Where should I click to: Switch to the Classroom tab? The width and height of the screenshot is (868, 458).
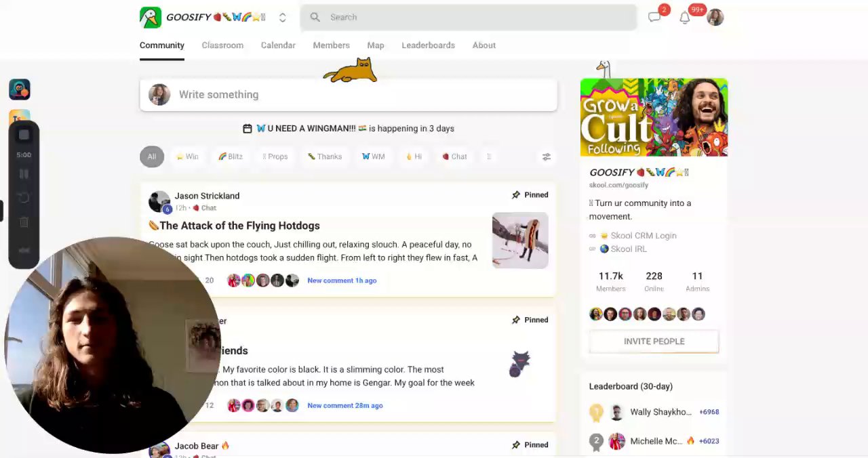[x=222, y=45]
